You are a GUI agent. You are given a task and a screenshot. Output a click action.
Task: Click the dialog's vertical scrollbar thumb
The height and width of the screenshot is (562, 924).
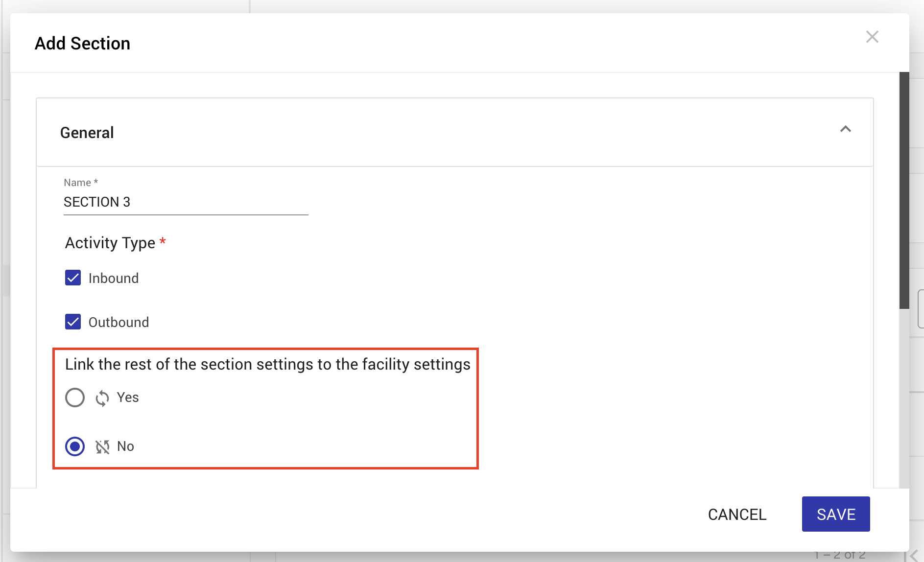click(904, 190)
